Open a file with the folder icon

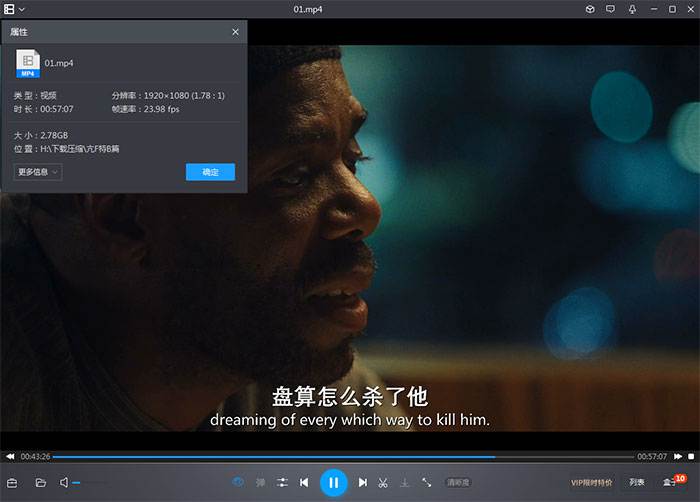[x=41, y=483]
